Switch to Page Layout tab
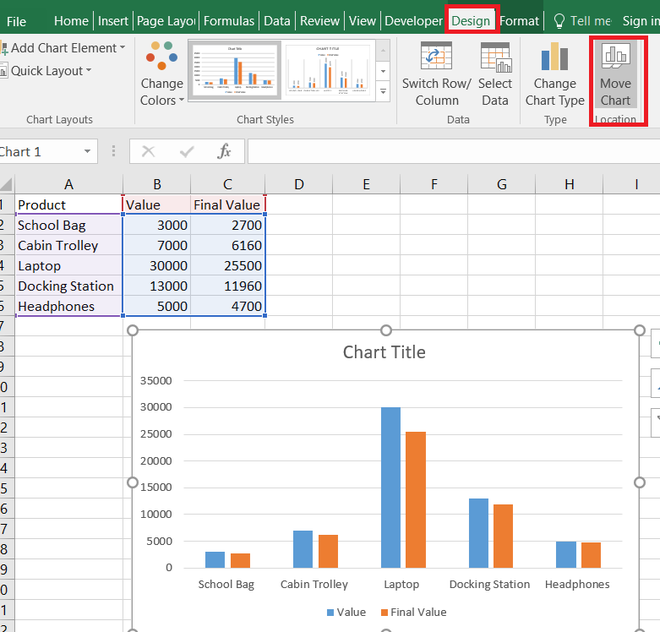Viewport: 660px width, 632px height. click(x=166, y=21)
